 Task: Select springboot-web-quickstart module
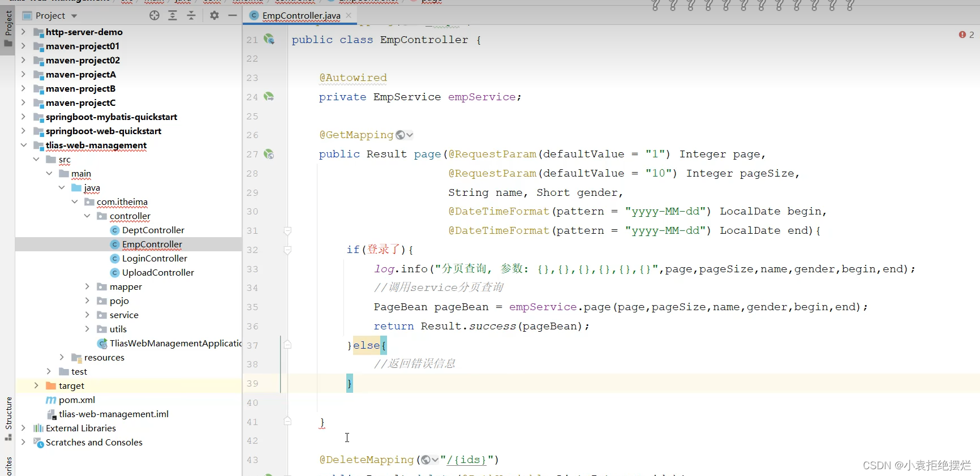coord(104,131)
